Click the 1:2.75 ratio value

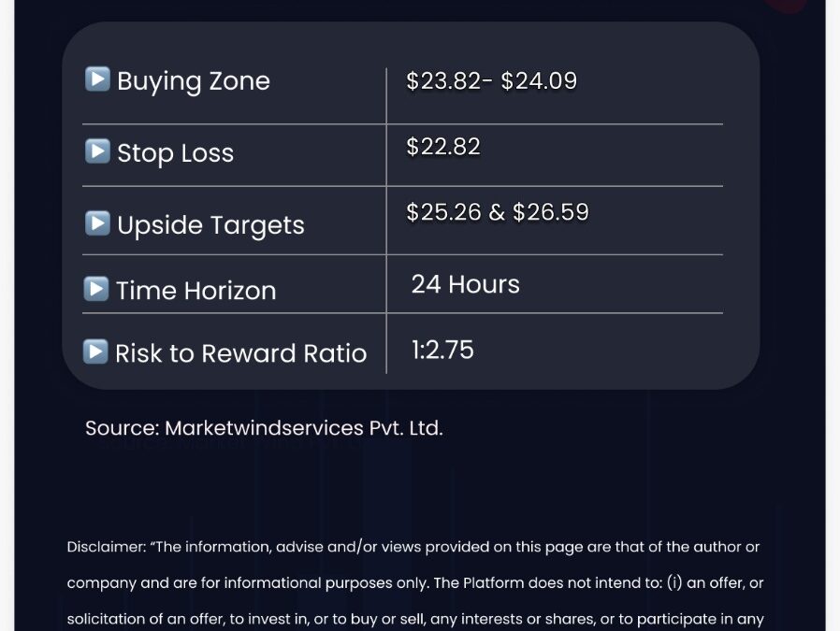point(442,350)
